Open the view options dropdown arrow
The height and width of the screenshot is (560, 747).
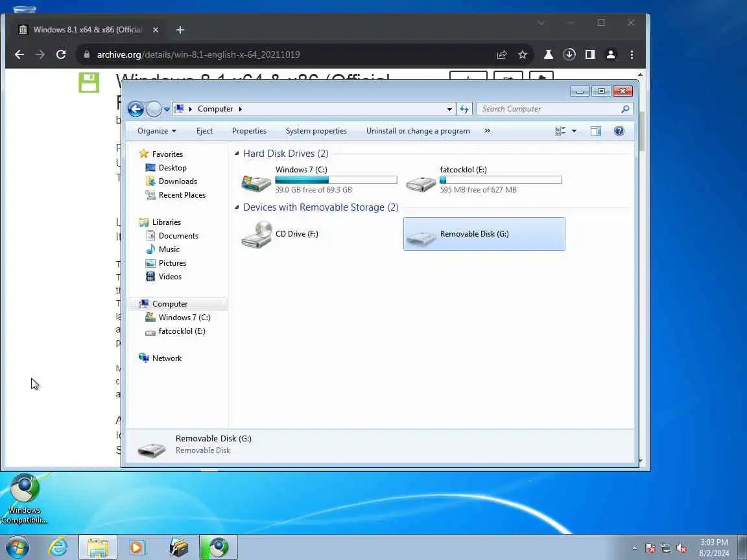coord(574,131)
